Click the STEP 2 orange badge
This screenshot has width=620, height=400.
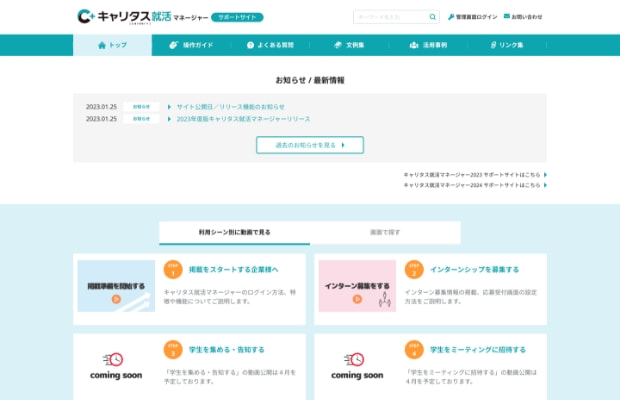tap(414, 269)
